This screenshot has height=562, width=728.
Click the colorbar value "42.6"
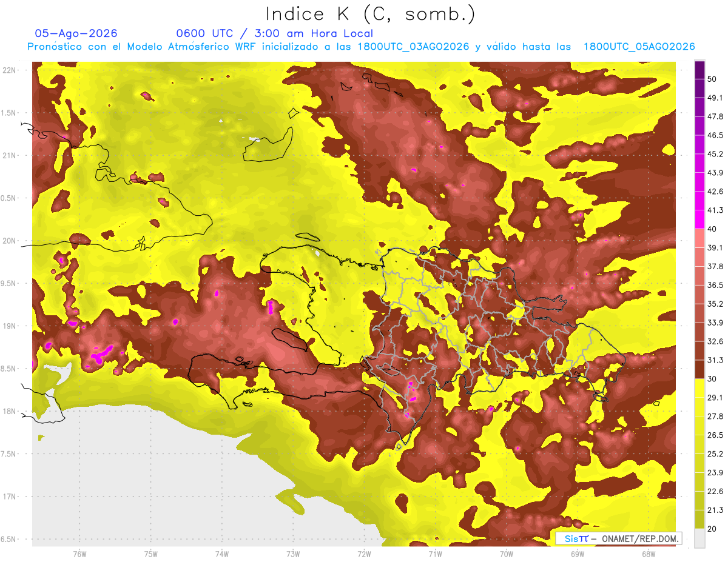(715, 192)
